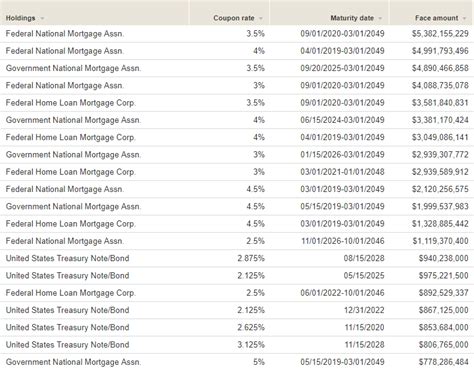This screenshot has height=371, width=474.
Task: Click face amount $1,999,537,983
Action: (440, 207)
